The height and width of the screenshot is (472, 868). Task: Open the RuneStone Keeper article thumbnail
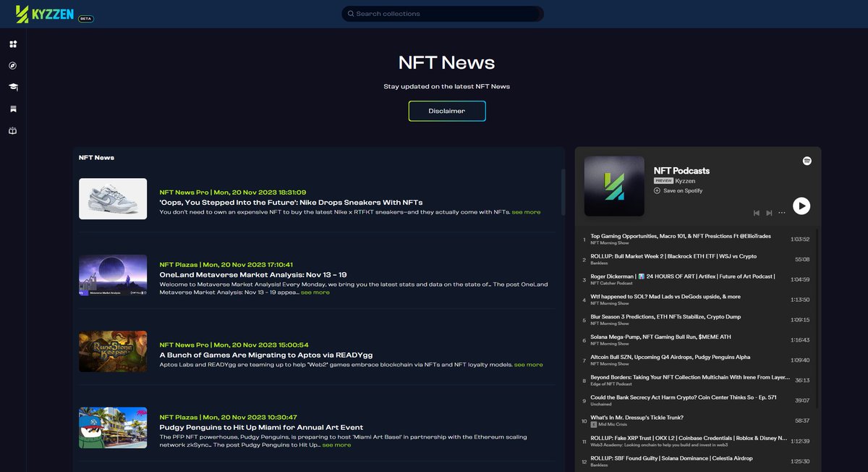click(113, 352)
